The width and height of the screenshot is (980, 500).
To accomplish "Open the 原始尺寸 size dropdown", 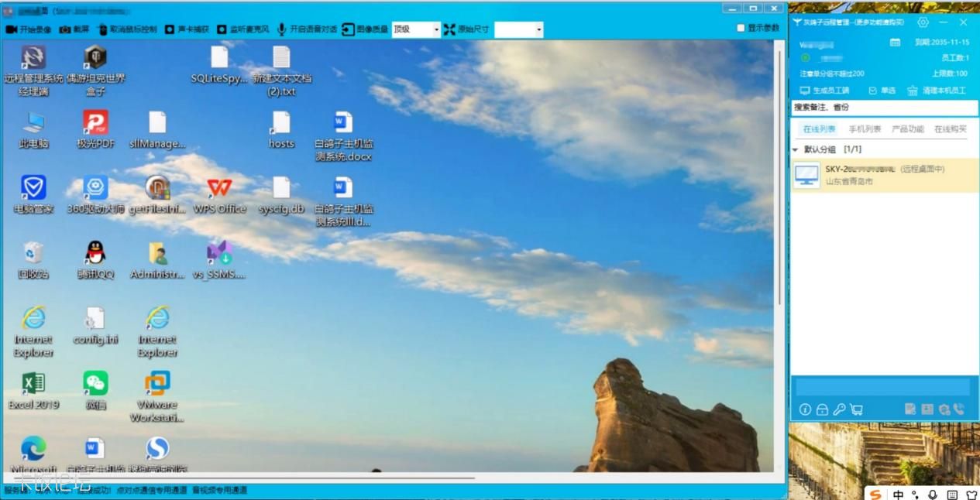I will tap(538, 30).
